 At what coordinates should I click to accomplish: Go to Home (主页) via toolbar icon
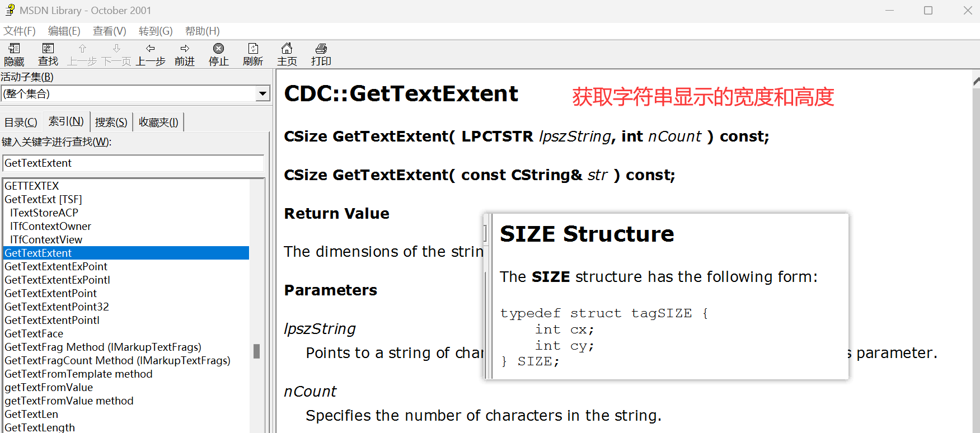[287, 49]
